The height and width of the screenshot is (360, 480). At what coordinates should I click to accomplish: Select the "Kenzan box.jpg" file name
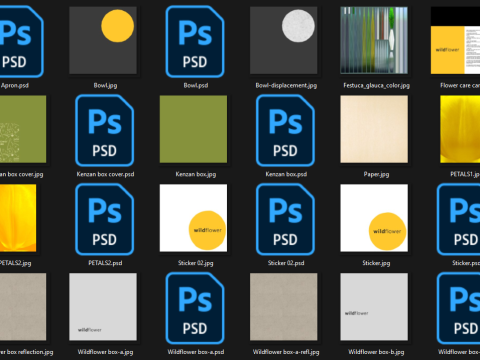(x=196, y=174)
